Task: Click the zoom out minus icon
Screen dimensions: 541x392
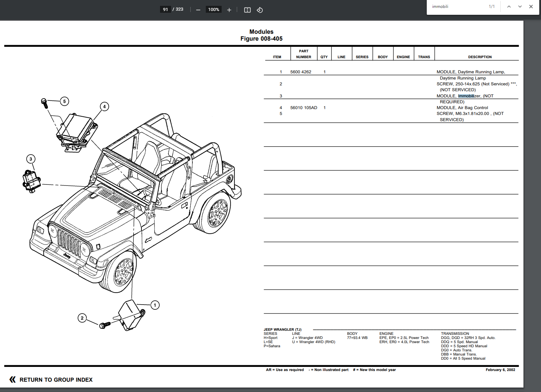Action: coord(198,10)
